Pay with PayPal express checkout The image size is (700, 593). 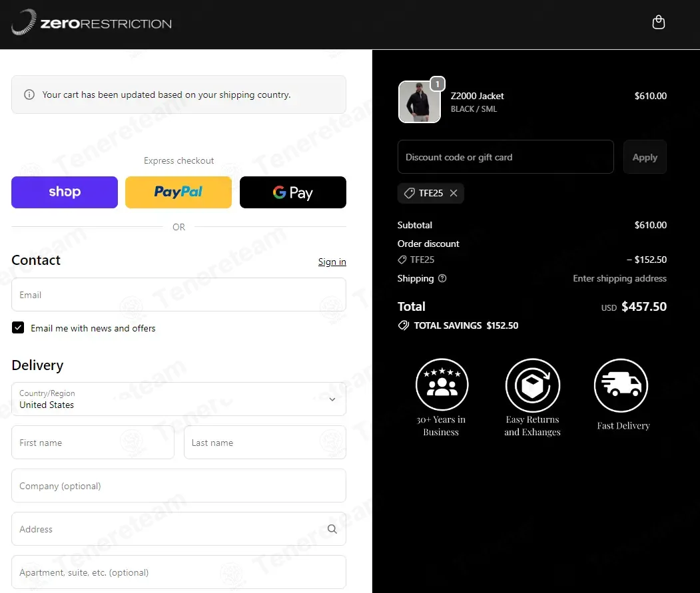[178, 192]
